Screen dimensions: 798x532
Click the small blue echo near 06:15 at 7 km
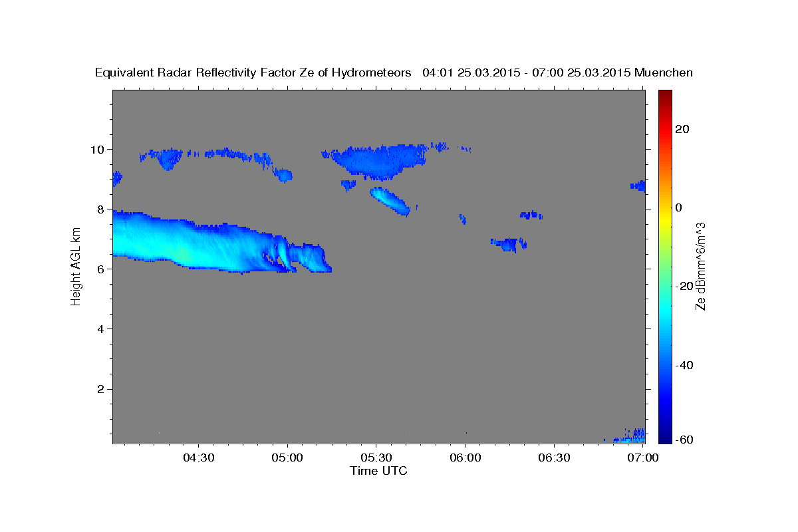click(509, 244)
